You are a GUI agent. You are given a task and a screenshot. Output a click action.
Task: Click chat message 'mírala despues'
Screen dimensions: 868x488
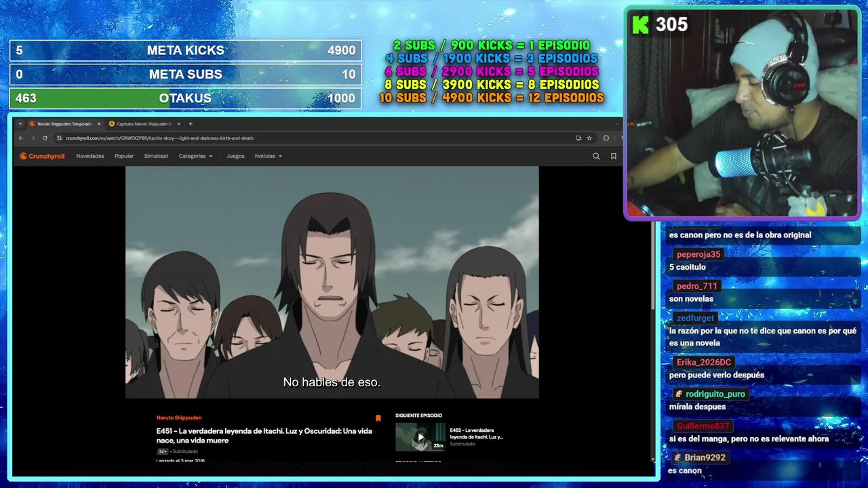697,407
